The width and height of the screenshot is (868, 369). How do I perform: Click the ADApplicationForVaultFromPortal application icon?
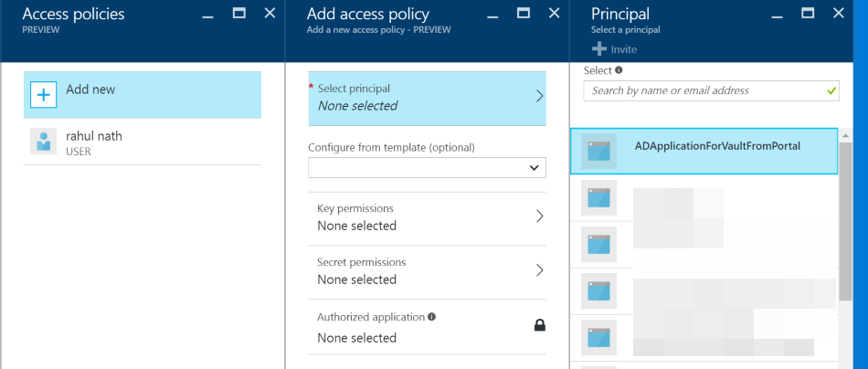coord(599,151)
